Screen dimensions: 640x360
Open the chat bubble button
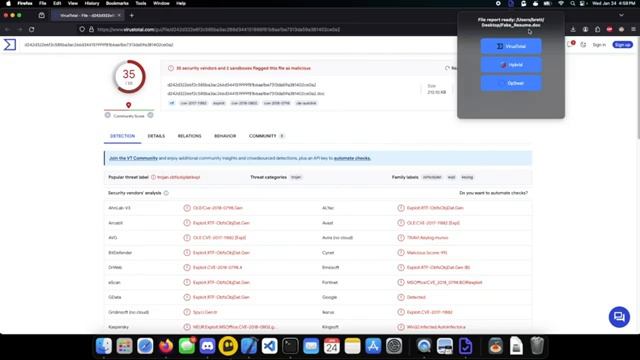coord(619,317)
